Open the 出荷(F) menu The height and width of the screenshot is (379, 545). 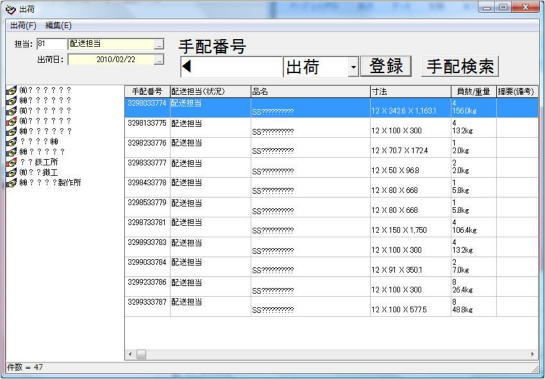[x=23, y=25]
